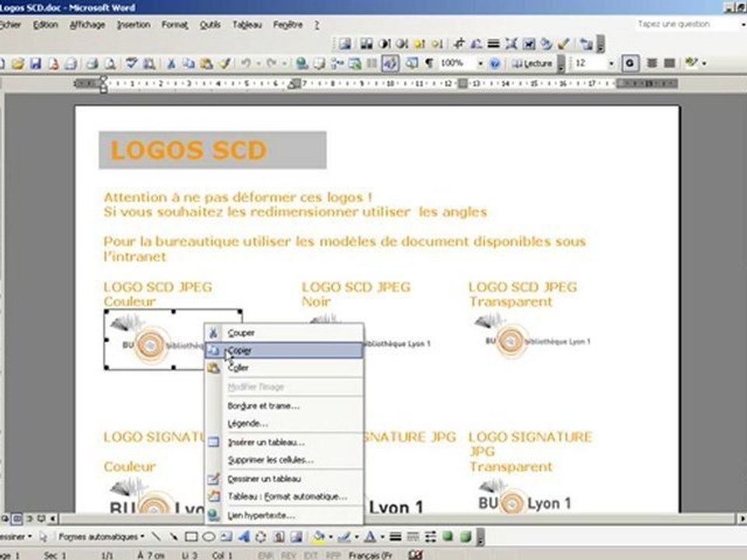This screenshot has height=560, width=747.
Task: Pick a fill color with the paint bucket
Action: coord(319,537)
